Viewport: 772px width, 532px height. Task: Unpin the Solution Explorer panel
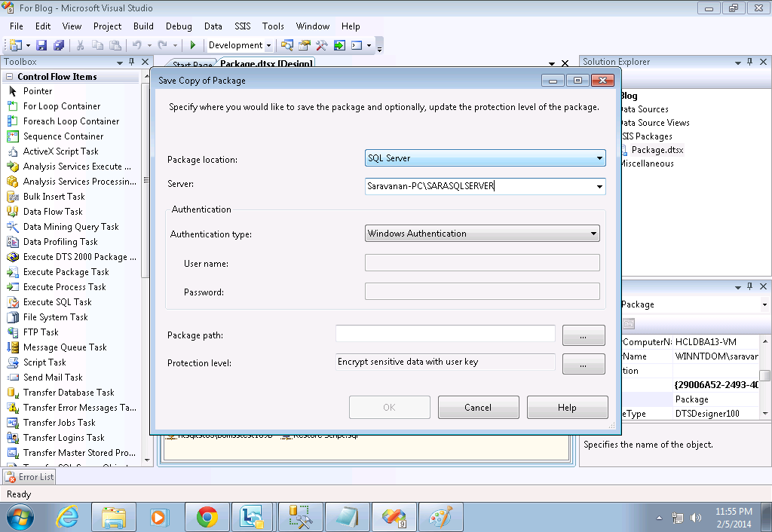tap(749, 61)
